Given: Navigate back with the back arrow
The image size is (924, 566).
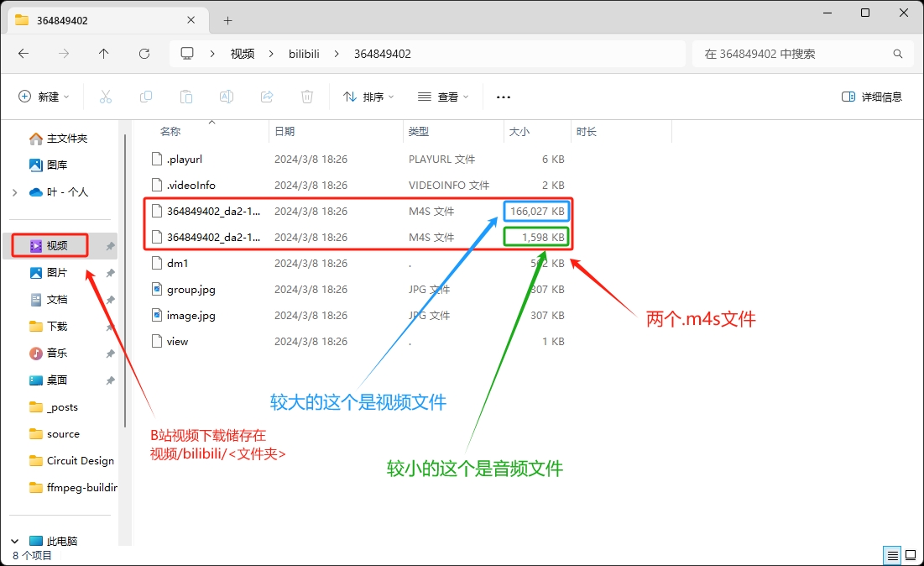Looking at the screenshot, I should pyautogui.click(x=23, y=54).
